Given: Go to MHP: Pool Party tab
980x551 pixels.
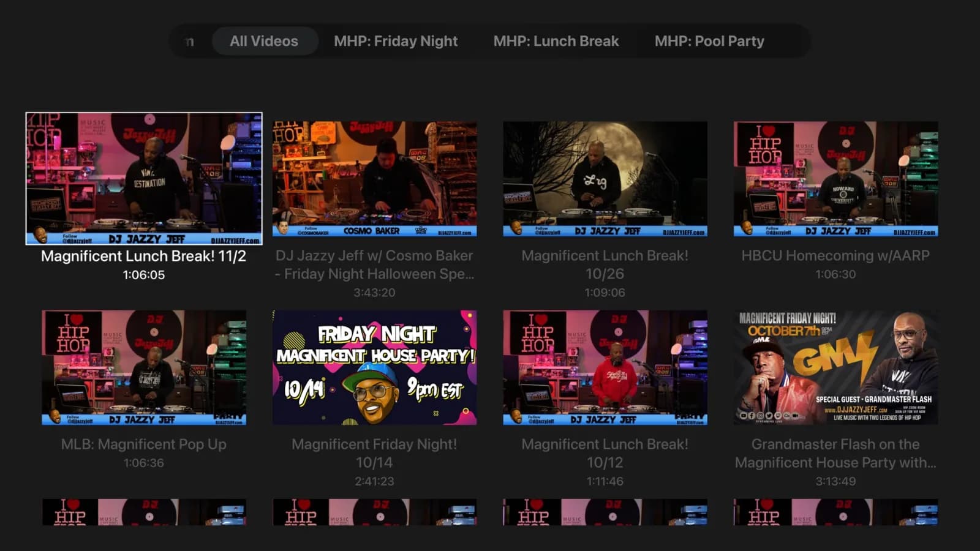Looking at the screenshot, I should coord(709,41).
